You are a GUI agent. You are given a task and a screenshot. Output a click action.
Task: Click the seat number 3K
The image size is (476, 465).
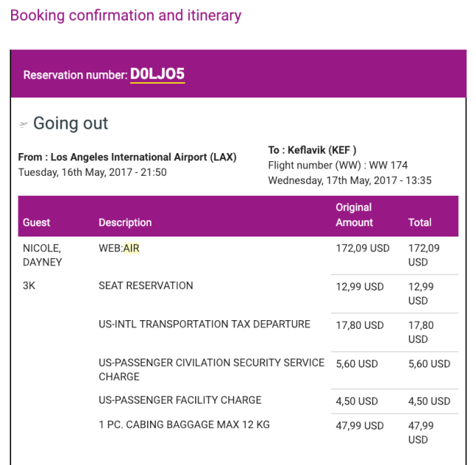(x=31, y=286)
